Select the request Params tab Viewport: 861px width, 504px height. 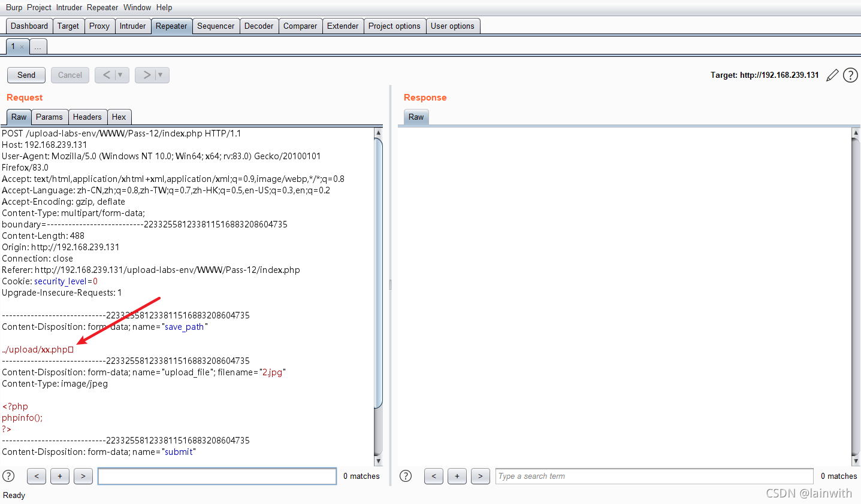pyautogui.click(x=49, y=117)
